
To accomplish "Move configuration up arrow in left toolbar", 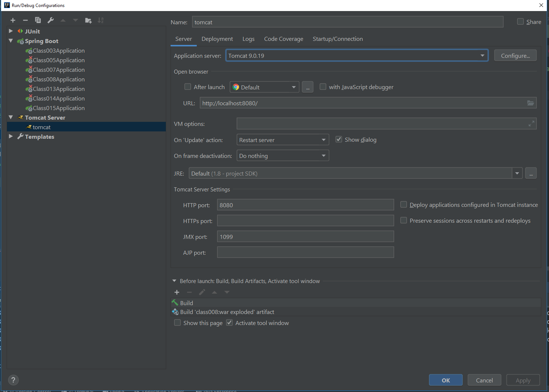I will [63, 20].
